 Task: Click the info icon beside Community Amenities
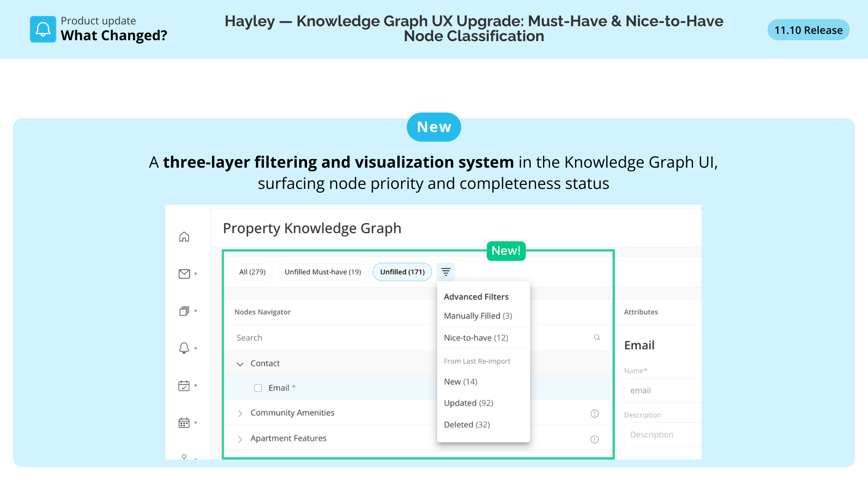(x=594, y=413)
